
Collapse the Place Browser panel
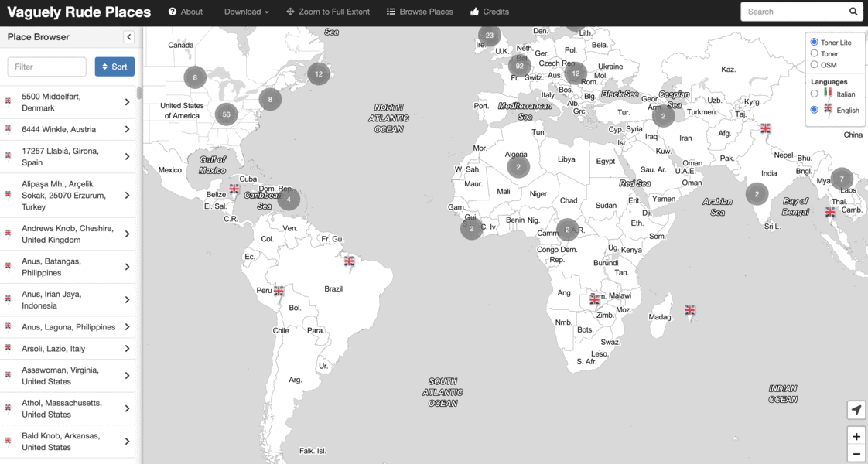[x=128, y=37]
